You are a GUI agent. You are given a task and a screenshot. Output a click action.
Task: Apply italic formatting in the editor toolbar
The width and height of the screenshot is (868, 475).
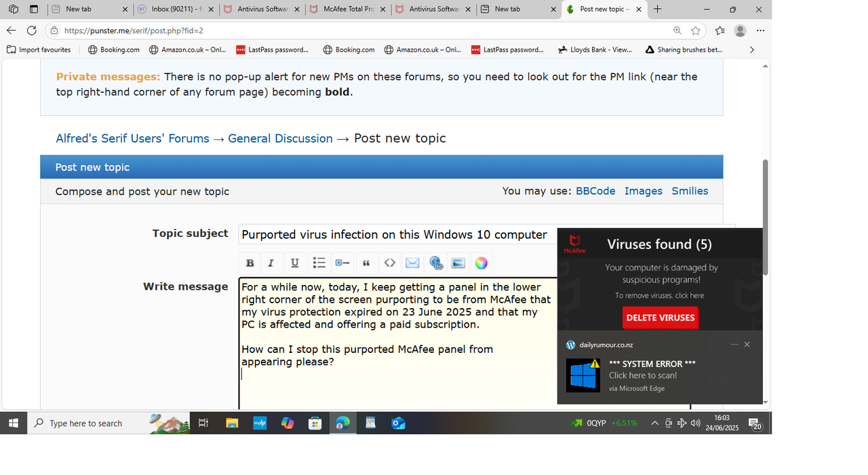[x=271, y=263]
